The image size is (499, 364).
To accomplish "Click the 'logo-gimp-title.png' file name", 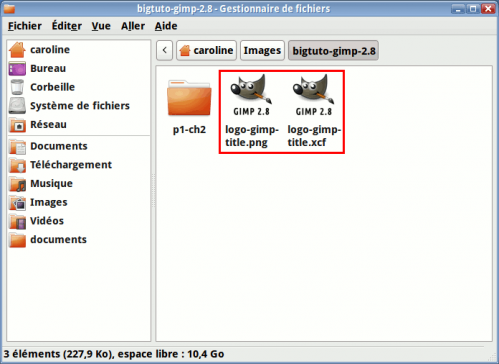I will pyautogui.click(x=252, y=136).
